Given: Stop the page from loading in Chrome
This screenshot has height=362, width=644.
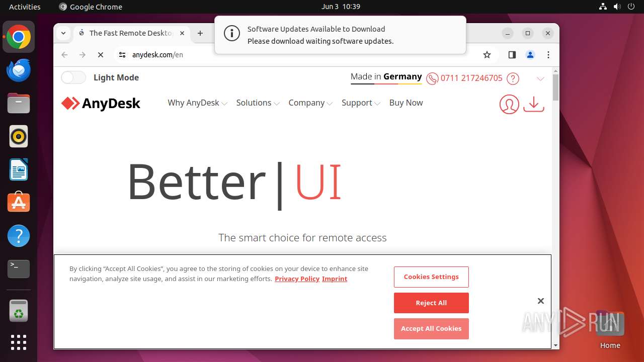Looking at the screenshot, I should click(x=101, y=55).
